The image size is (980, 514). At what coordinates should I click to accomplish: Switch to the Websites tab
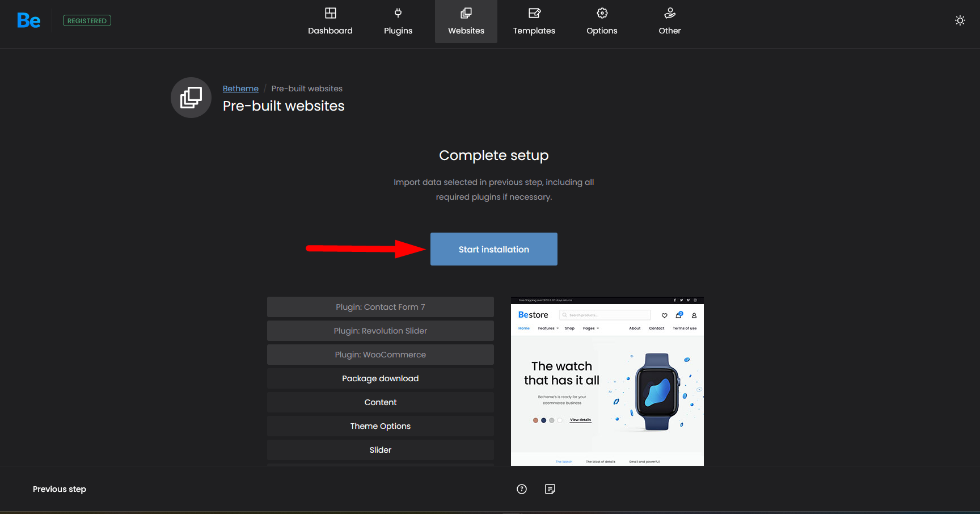(466, 22)
